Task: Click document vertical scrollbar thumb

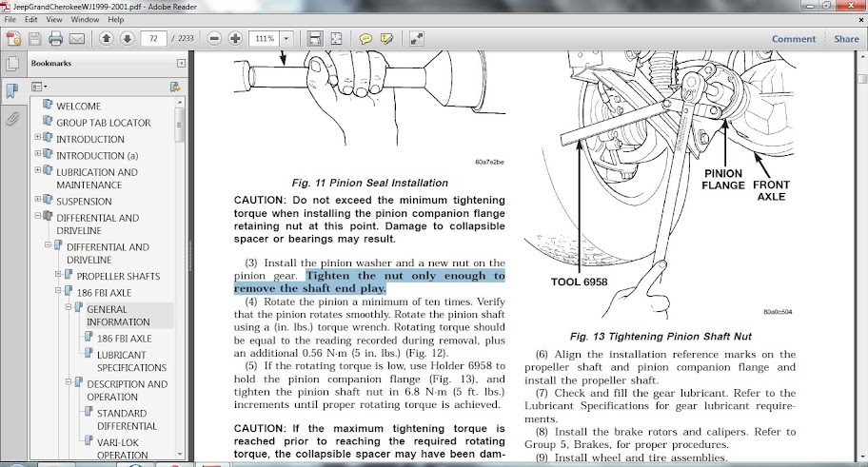Action: [862, 79]
